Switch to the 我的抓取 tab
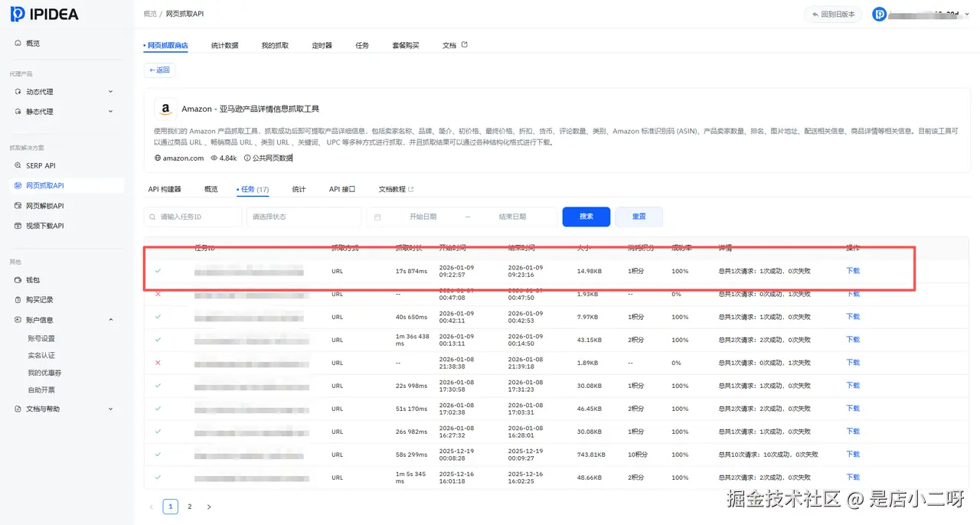 point(275,45)
